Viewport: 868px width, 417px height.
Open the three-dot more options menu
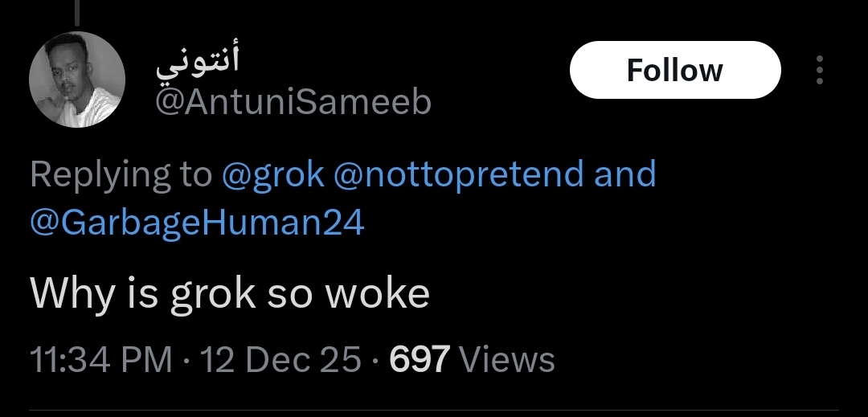(x=819, y=71)
